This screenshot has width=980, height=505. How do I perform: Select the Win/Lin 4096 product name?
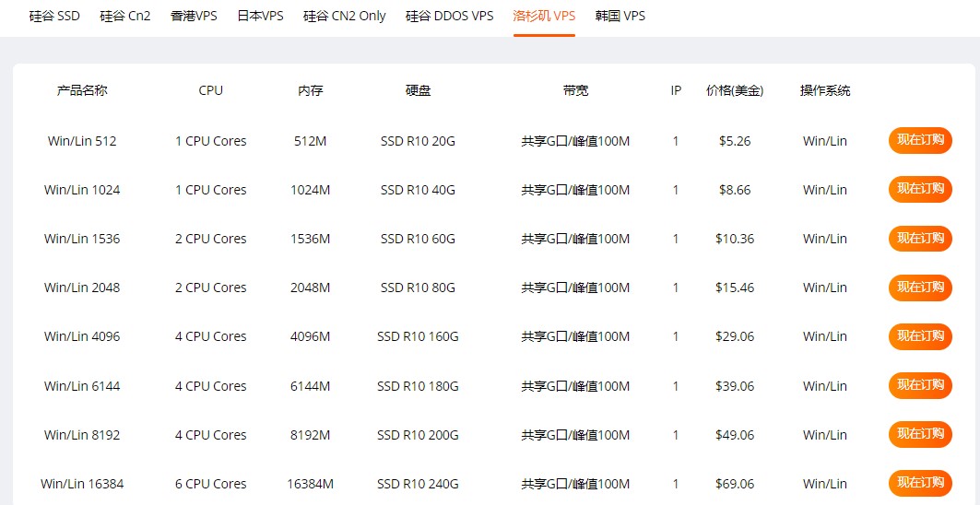tap(82, 336)
